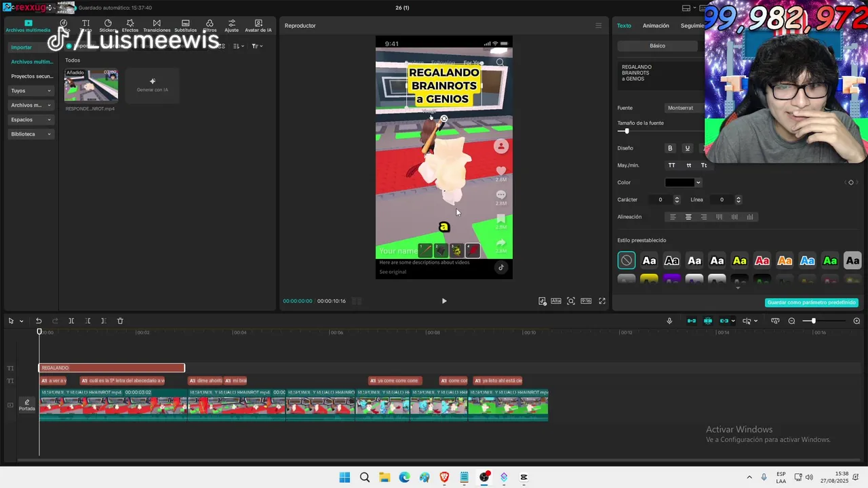
Task: Open the Ajuste panel
Action: pos(232,26)
